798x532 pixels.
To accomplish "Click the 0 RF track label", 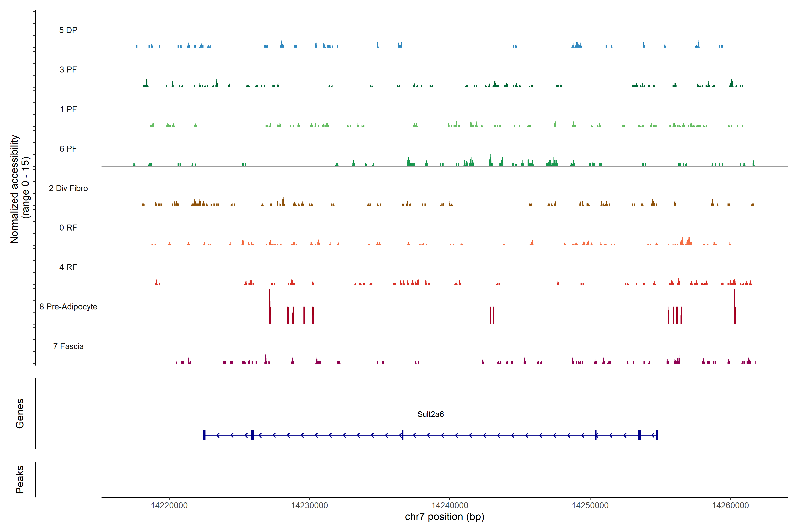I will point(68,228).
